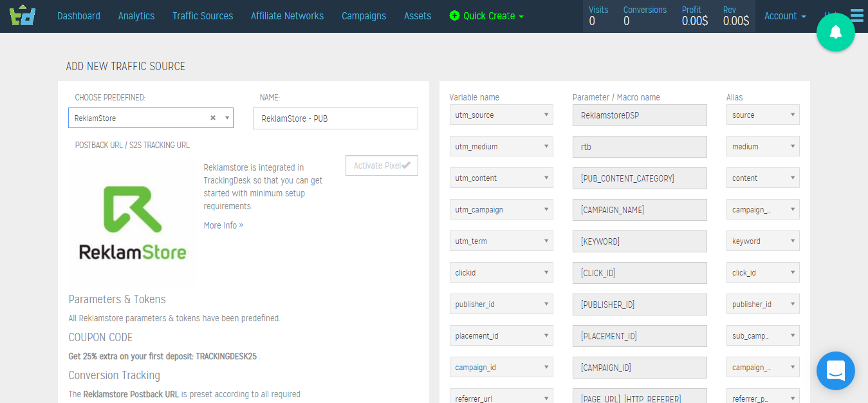This screenshot has width=868, height=403.
Task: Click the TrackingDesk logo icon
Action: tap(23, 15)
